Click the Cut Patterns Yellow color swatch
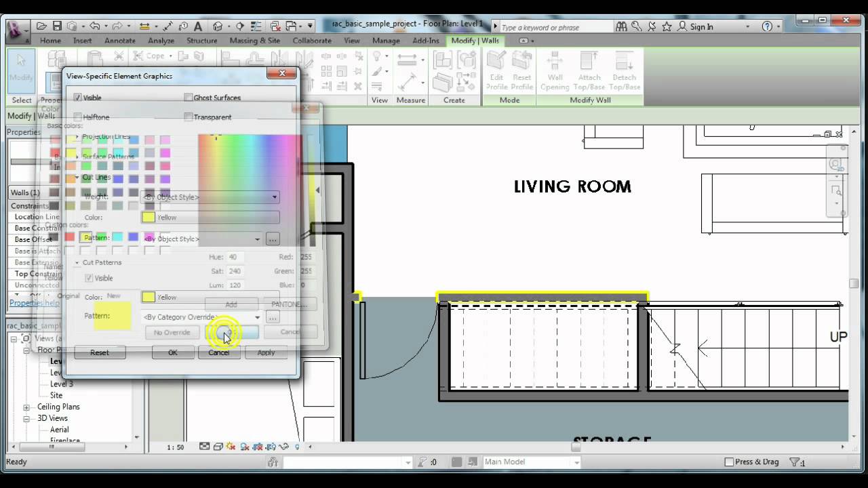 (x=148, y=297)
